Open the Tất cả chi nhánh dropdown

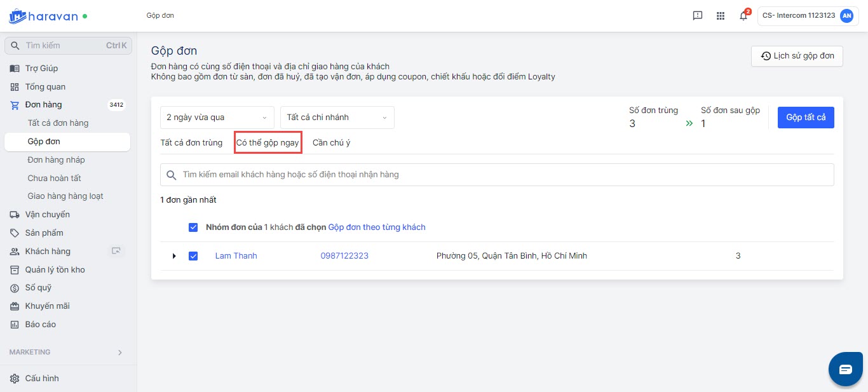(337, 118)
